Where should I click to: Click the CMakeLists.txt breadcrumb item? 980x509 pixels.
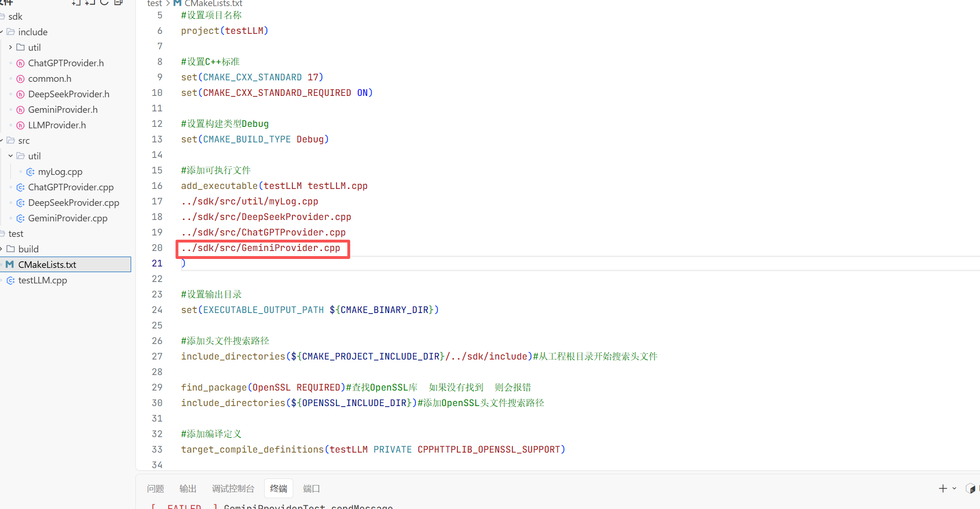point(213,4)
